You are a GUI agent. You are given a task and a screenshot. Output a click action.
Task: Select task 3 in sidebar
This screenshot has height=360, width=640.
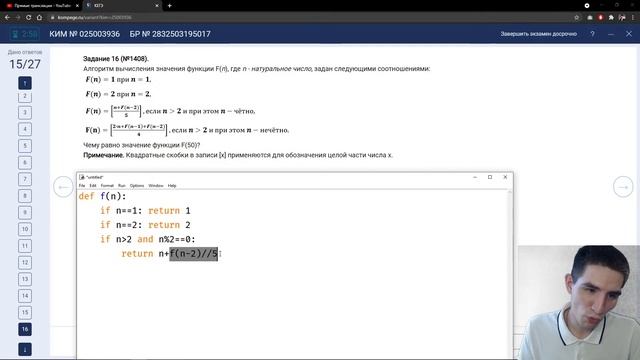click(25, 112)
